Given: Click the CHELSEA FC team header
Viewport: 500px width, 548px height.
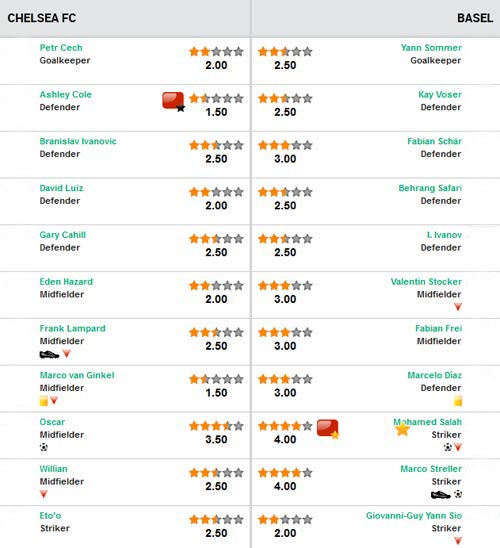Looking at the screenshot, I should tap(42, 18).
